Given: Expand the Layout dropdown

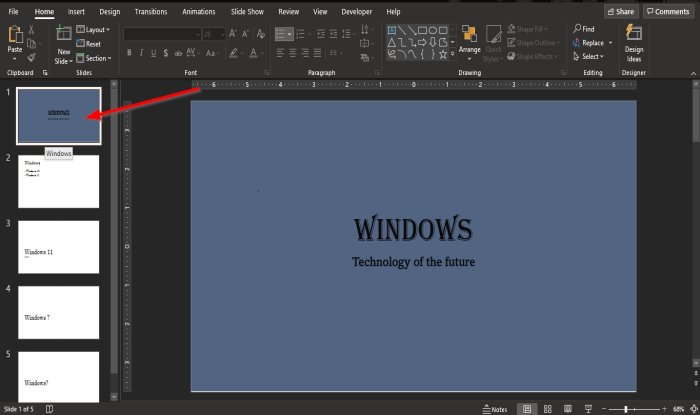Looking at the screenshot, I should [x=95, y=30].
